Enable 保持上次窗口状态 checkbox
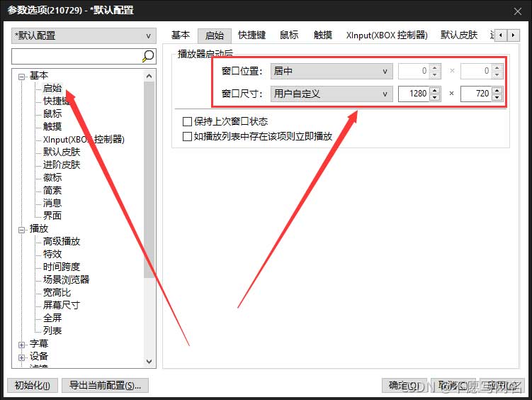The image size is (532, 400). pos(188,122)
